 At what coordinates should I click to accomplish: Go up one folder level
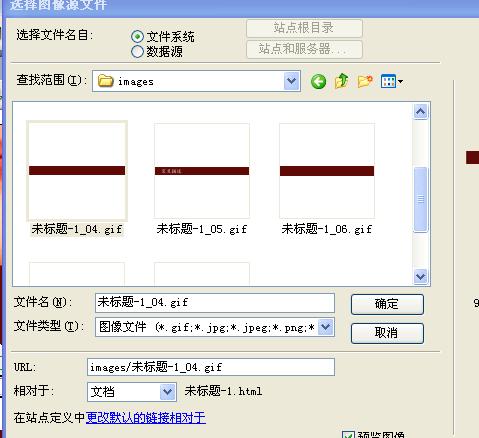pos(341,81)
